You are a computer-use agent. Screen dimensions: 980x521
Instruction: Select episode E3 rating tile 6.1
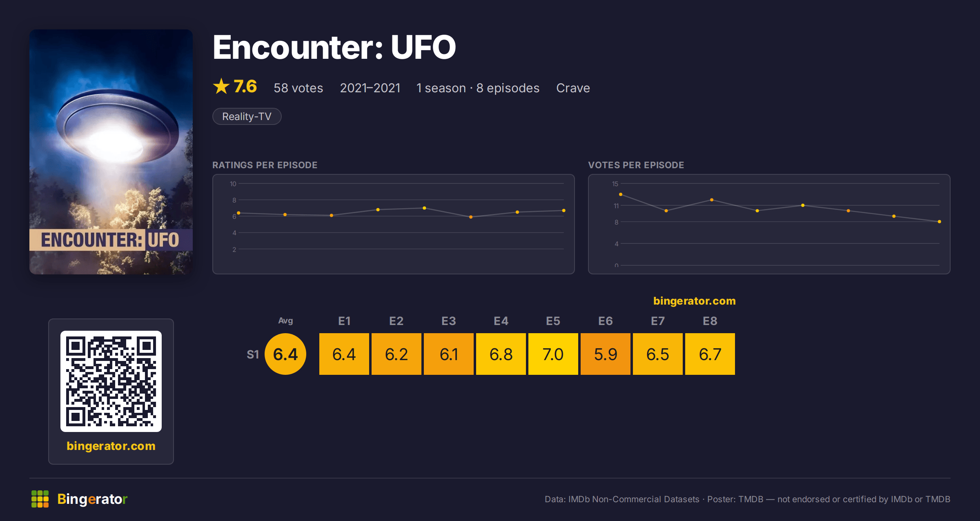point(449,354)
